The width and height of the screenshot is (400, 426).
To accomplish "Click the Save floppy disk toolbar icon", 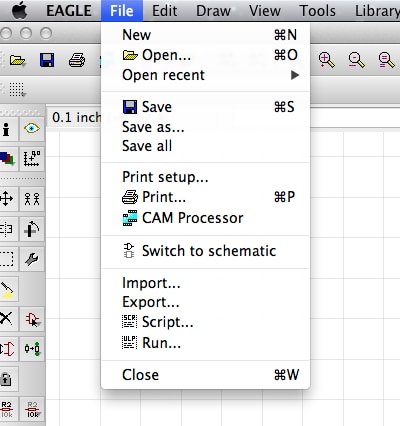I will click(47, 60).
